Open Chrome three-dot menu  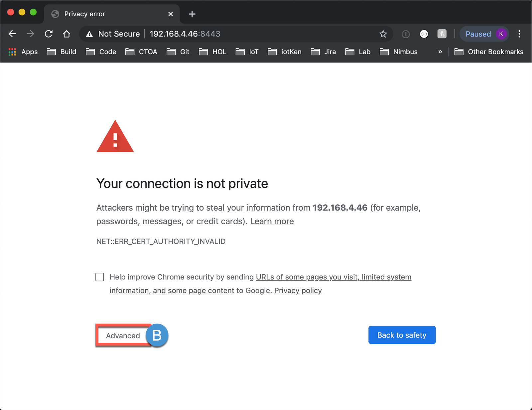click(x=519, y=34)
